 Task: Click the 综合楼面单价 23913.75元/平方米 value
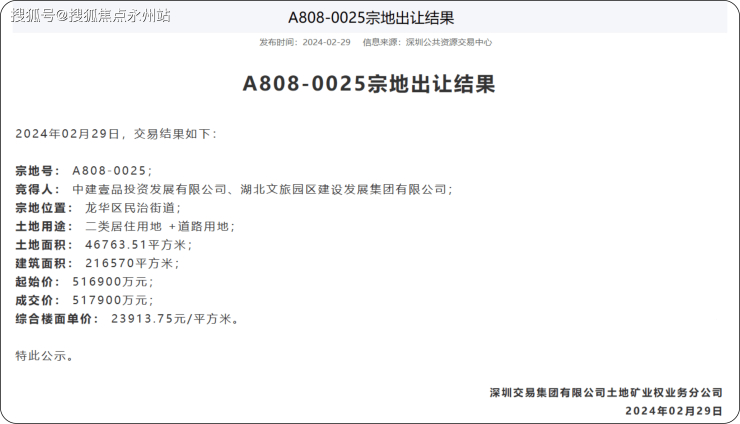click(x=175, y=319)
